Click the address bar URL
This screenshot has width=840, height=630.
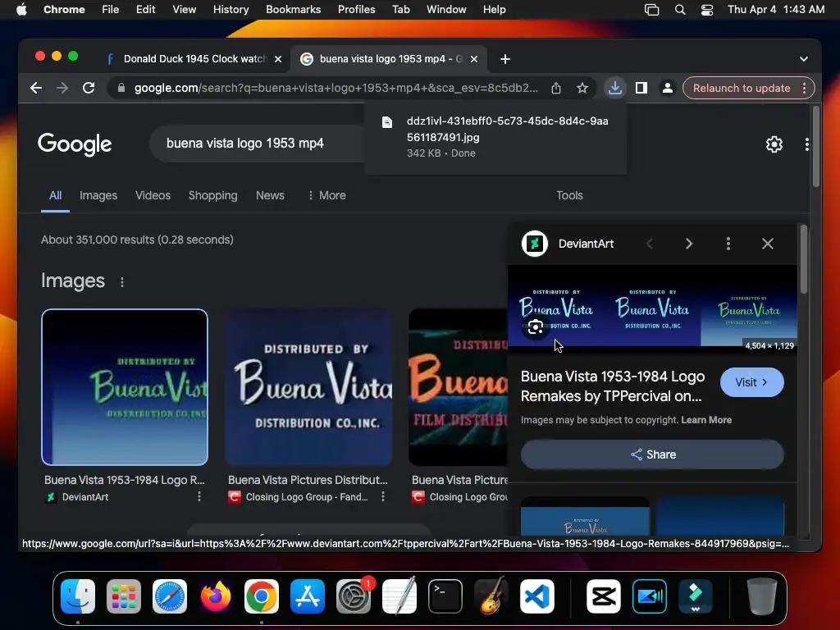(336, 88)
